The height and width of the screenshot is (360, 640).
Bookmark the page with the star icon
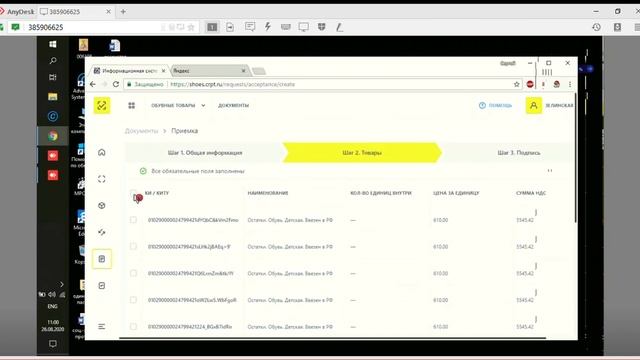[x=516, y=84]
